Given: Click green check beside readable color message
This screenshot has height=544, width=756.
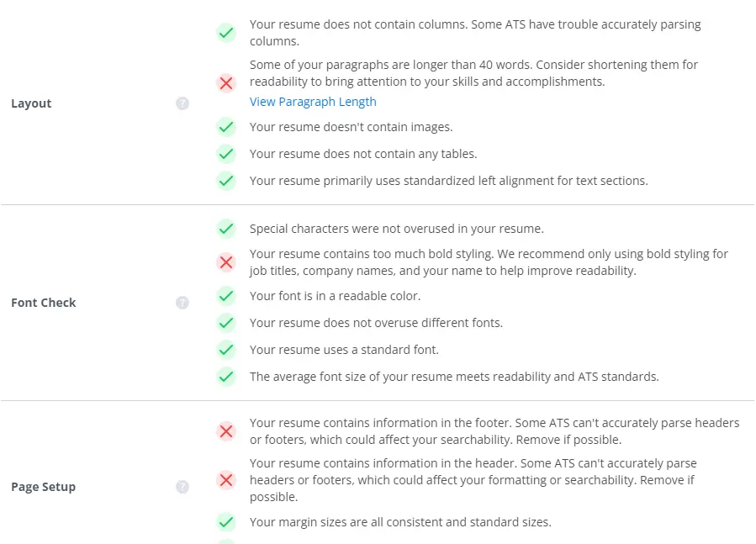Looking at the screenshot, I should [226, 296].
